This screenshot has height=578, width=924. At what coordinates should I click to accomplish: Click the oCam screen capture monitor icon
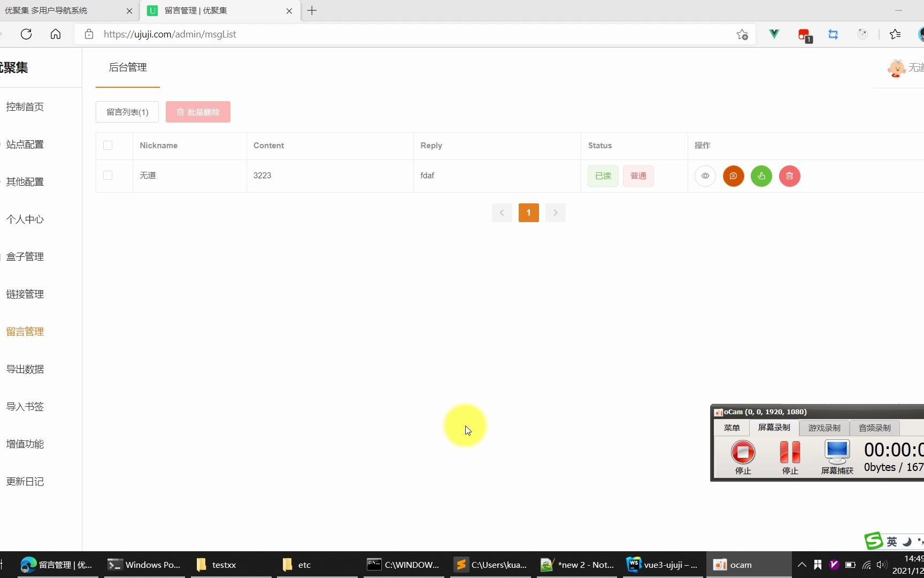pyautogui.click(x=837, y=452)
